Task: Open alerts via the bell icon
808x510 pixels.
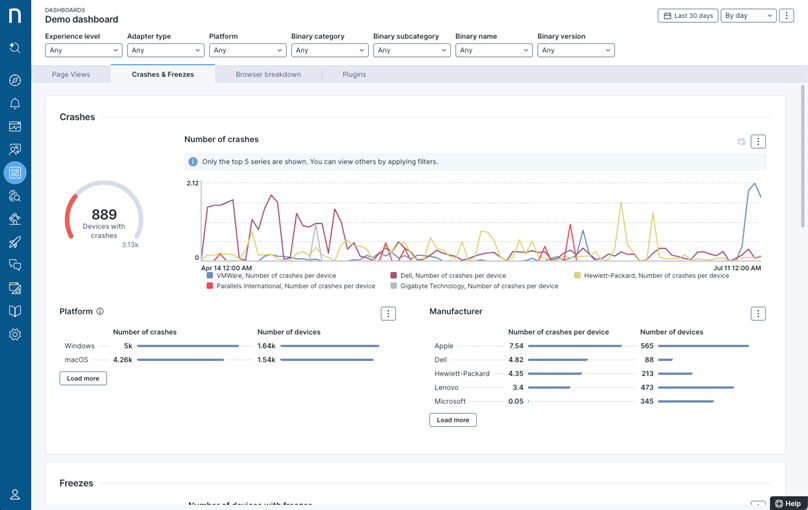Action: point(15,103)
